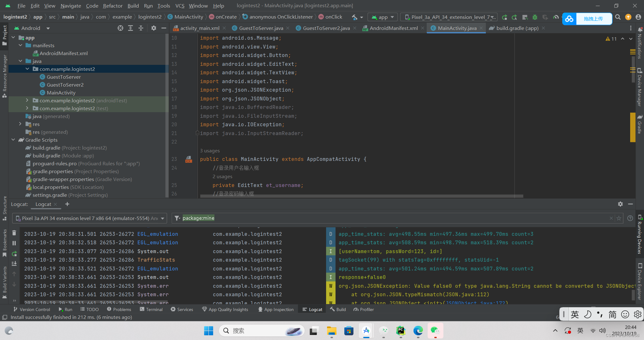Add a new Logcat tab with plus
This screenshot has height=340, width=644.
pos(67,204)
